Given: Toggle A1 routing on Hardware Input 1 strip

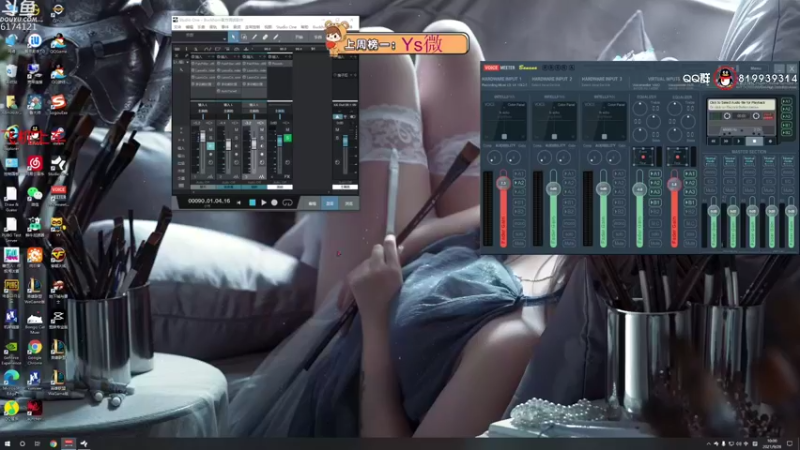Looking at the screenshot, I should click(519, 173).
